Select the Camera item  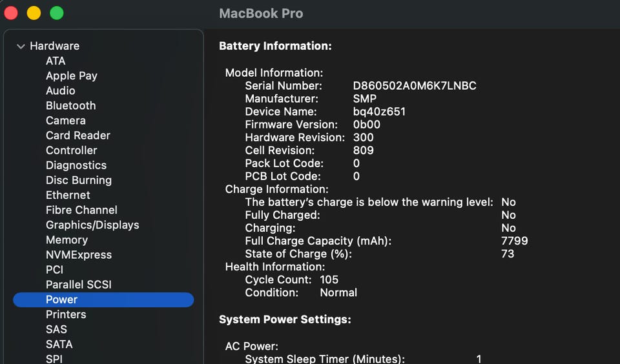[65, 120]
